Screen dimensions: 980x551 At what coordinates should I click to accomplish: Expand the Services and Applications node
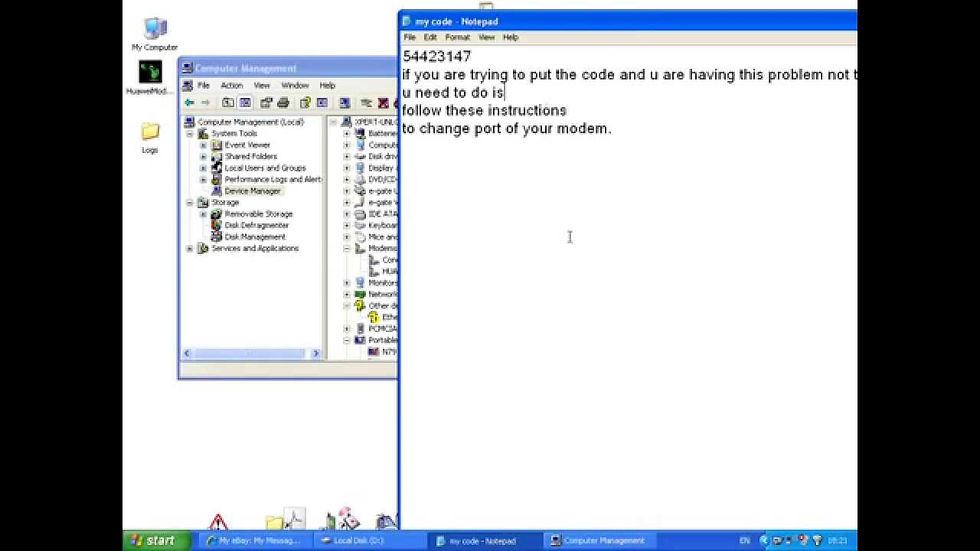190,249
